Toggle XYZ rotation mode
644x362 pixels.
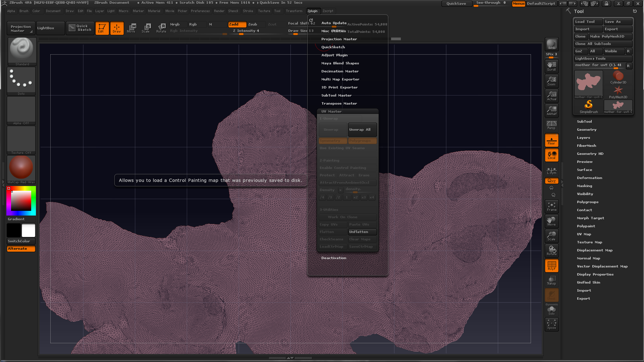[x=551, y=181]
